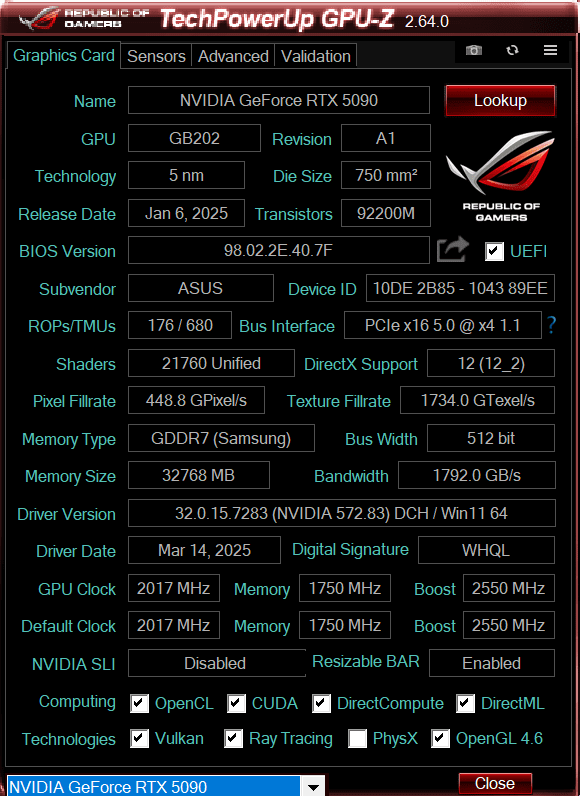Screen dimensions: 580x796
Task: Switch to the Graphics Card tab
Action: click(x=64, y=55)
